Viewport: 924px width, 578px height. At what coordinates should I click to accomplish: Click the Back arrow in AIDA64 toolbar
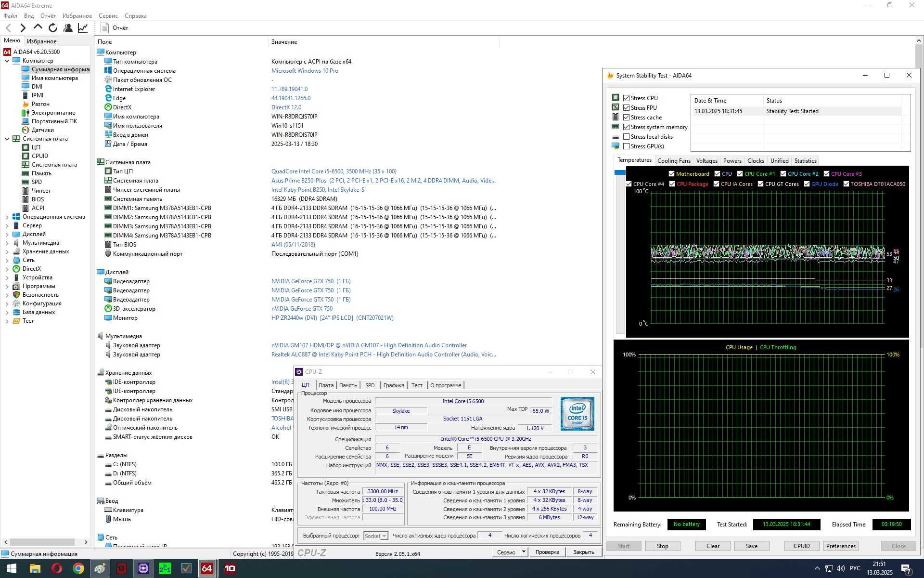[8, 28]
